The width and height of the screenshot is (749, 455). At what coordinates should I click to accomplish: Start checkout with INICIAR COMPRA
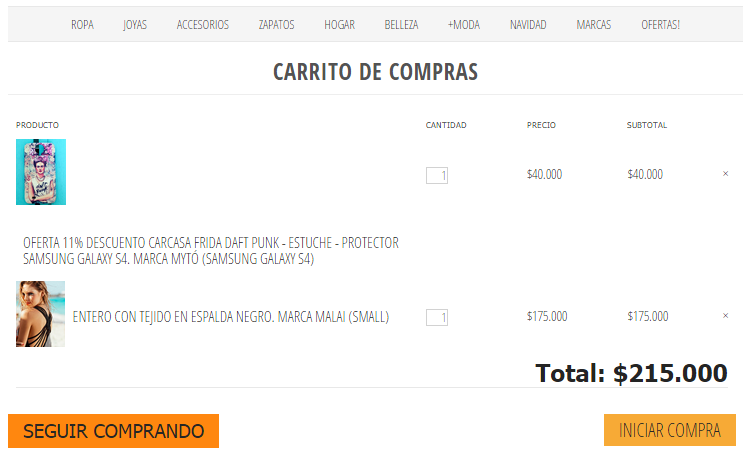[670, 430]
